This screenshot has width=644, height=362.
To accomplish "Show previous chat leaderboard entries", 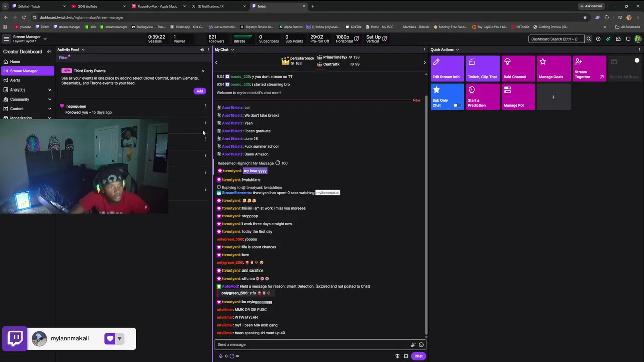I will tap(216, 63).
